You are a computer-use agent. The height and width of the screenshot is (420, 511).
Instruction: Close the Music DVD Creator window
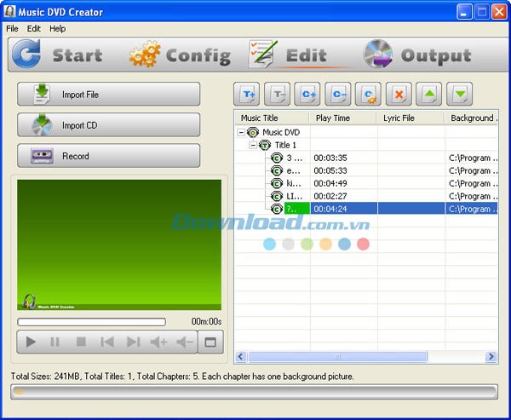click(x=499, y=13)
